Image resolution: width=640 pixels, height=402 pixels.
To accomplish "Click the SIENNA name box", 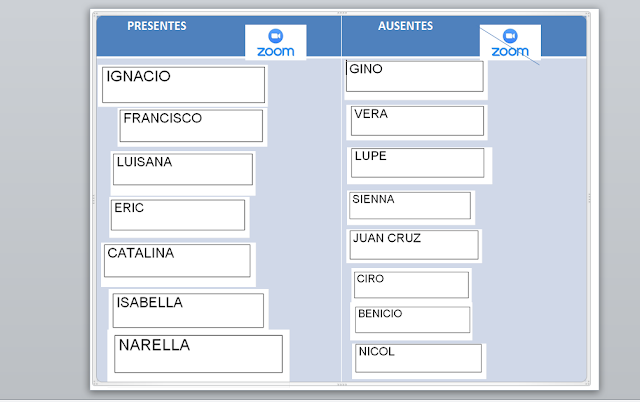I will [x=410, y=205].
